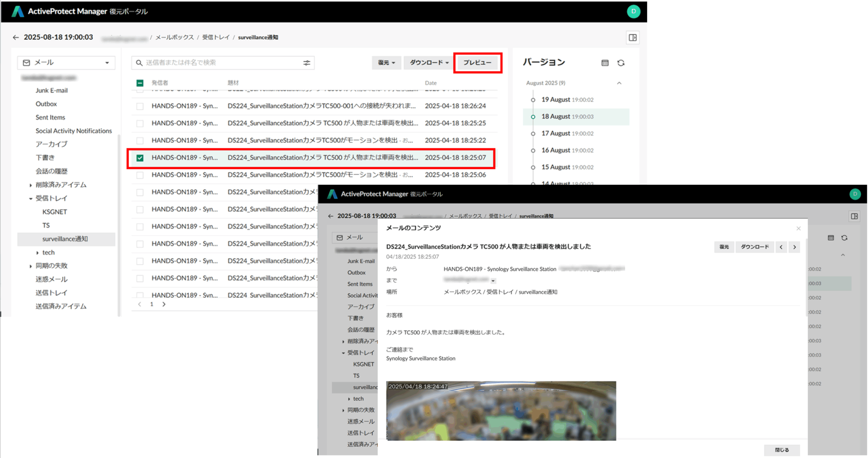Open the TS subfolder in main window
868x458 pixels.
[x=46, y=225]
